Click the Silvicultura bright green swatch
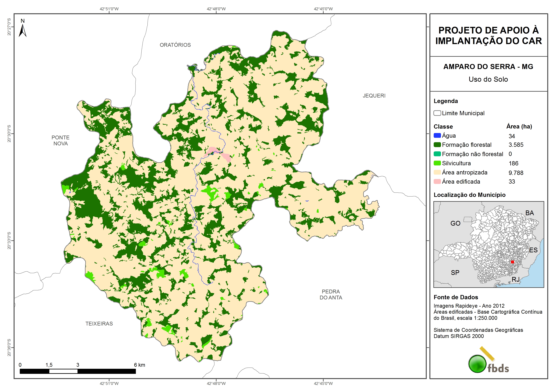Image resolution: width=555 pixels, height=392 pixels. 437,163
